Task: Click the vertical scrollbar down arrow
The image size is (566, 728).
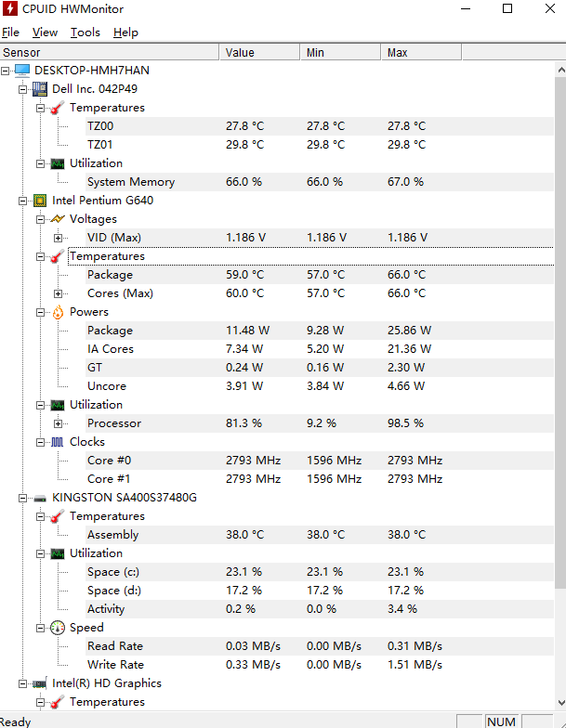Action: [x=559, y=703]
